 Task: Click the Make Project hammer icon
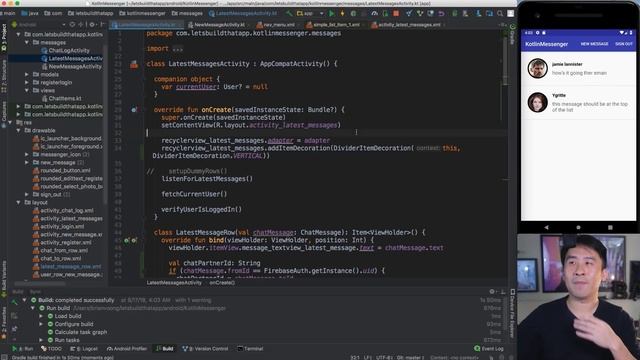pyautogui.click(x=289, y=13)
